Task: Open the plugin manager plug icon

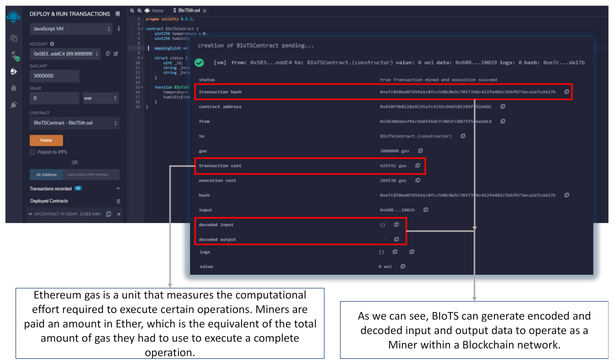Action: [14, 105]
